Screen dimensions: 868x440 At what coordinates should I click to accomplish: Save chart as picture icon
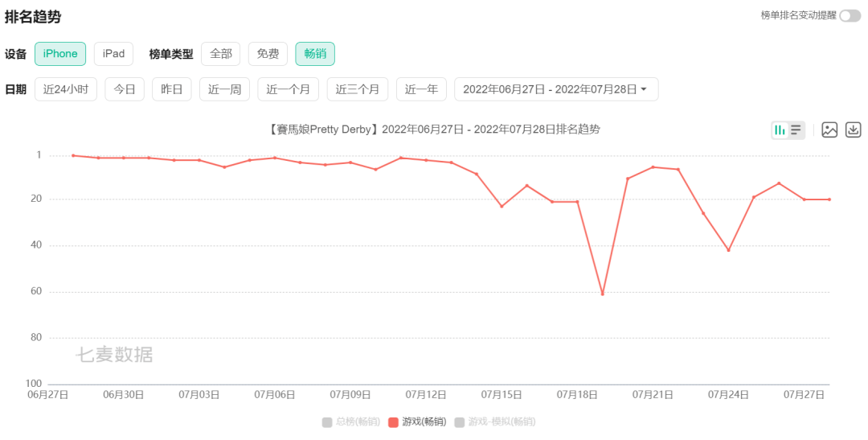829,130
